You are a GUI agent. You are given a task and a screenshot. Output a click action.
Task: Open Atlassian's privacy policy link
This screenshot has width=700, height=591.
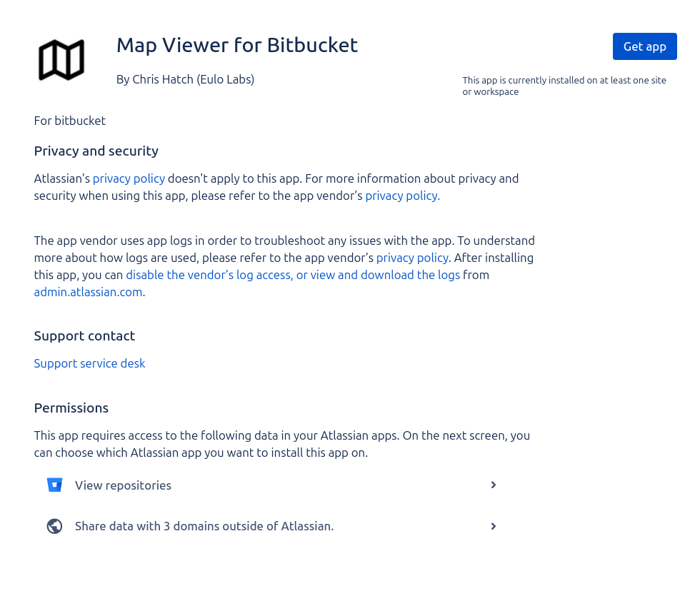[129, 178]
